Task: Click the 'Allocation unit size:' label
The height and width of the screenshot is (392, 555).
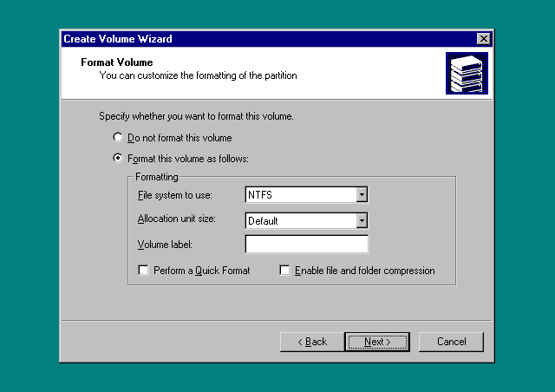Action: [x=177, y=220]
